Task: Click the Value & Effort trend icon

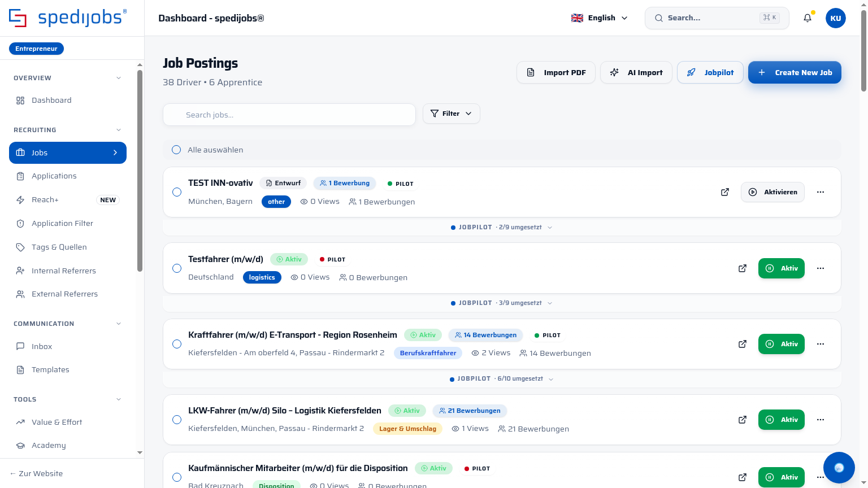Action: (20, 422)
